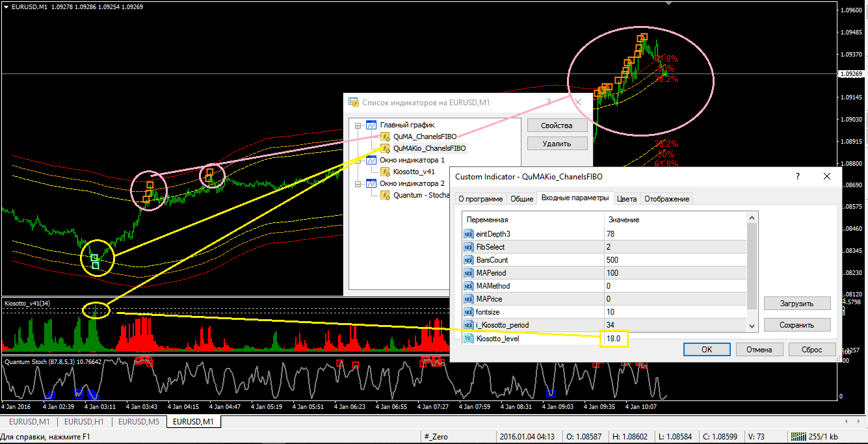Click the Kiosotto_v41 indicator icon
The image size is (868, 444).
tap(386, 172)
